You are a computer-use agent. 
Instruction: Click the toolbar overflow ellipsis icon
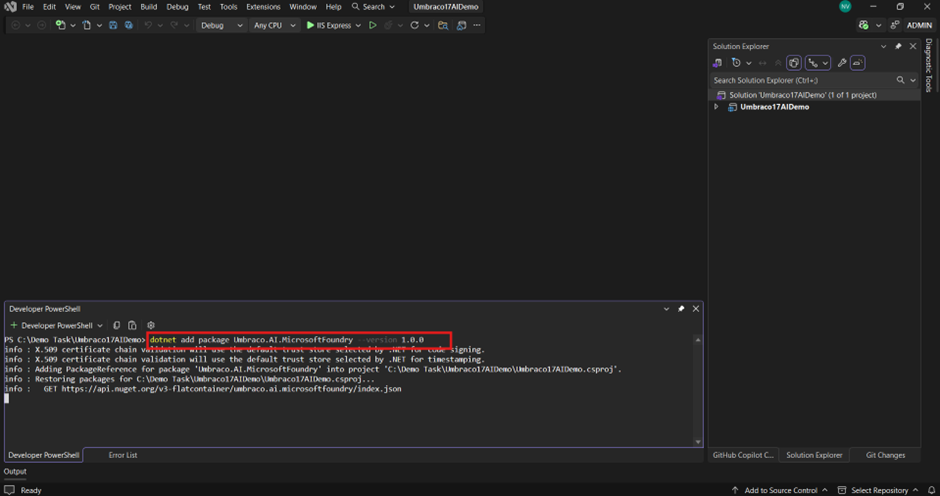point(477,25)
